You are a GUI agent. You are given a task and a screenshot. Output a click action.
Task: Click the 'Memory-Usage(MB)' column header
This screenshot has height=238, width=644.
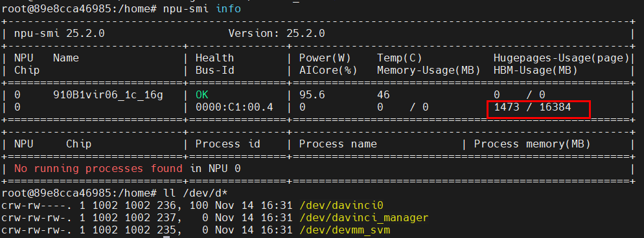click(x=429, y=70)
